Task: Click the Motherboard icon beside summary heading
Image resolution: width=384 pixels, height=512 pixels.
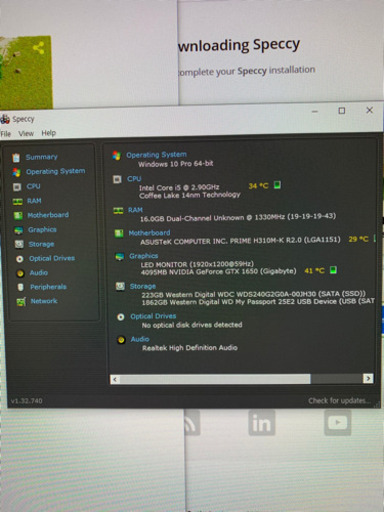Action: coord(119,233)
